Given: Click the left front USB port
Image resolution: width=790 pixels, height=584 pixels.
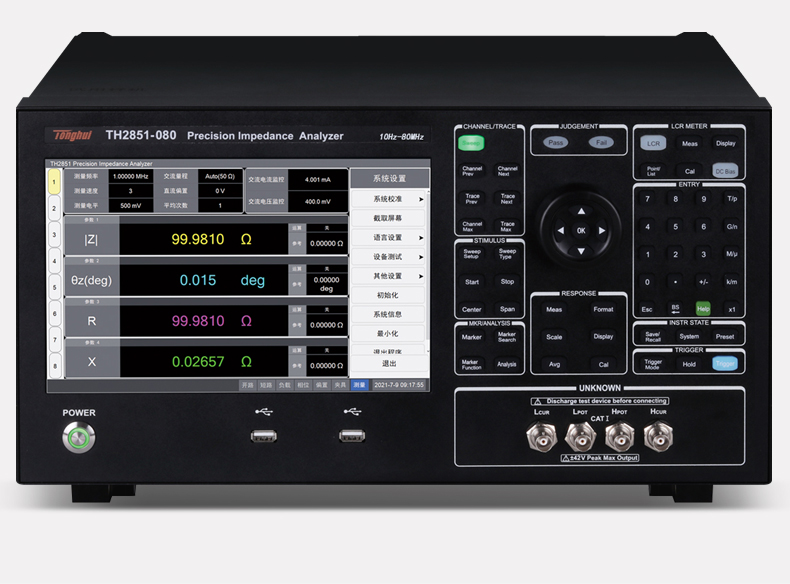Looking at the screenshot, I should pos(264,435).
